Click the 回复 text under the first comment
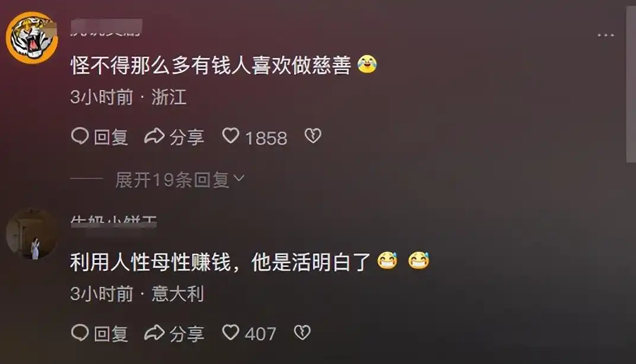Viewport: 636px width, 364px height. point(111,137)
